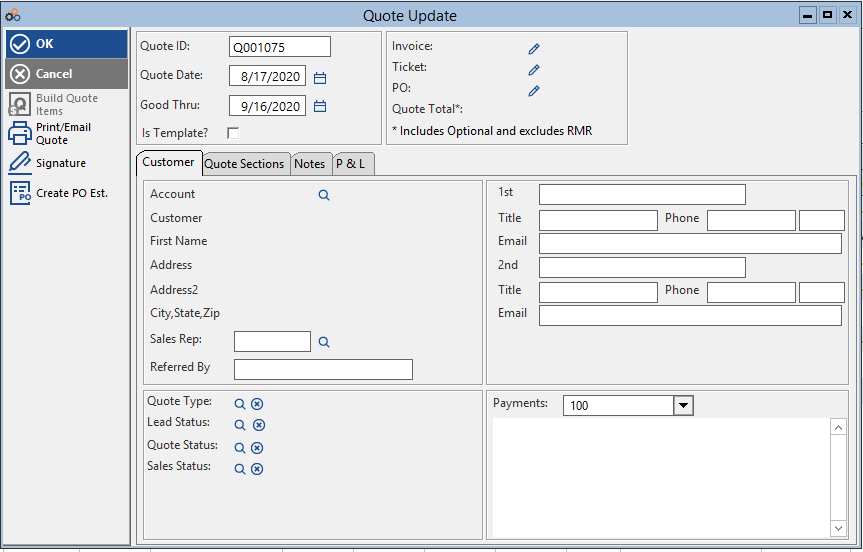The image size is (863, 552).
Task: Click the Sales Rep input field
Action: [272, 341]
